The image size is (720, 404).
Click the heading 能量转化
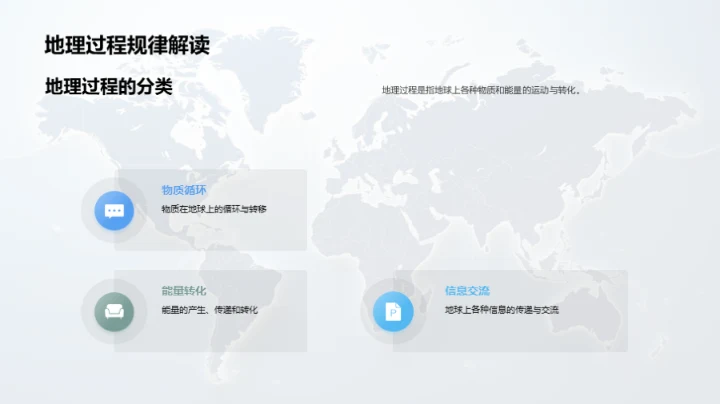click(184, 291)
